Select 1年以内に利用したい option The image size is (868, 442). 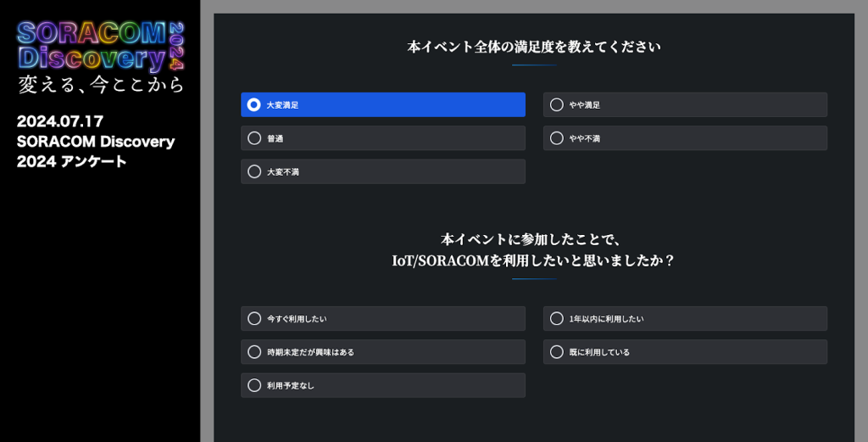tap(685, 319)
